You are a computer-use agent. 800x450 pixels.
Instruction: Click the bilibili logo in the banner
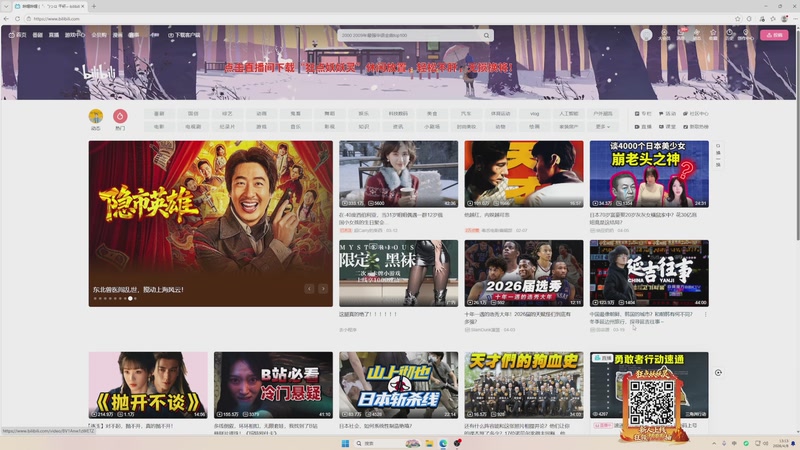click(x=99, y=72)
